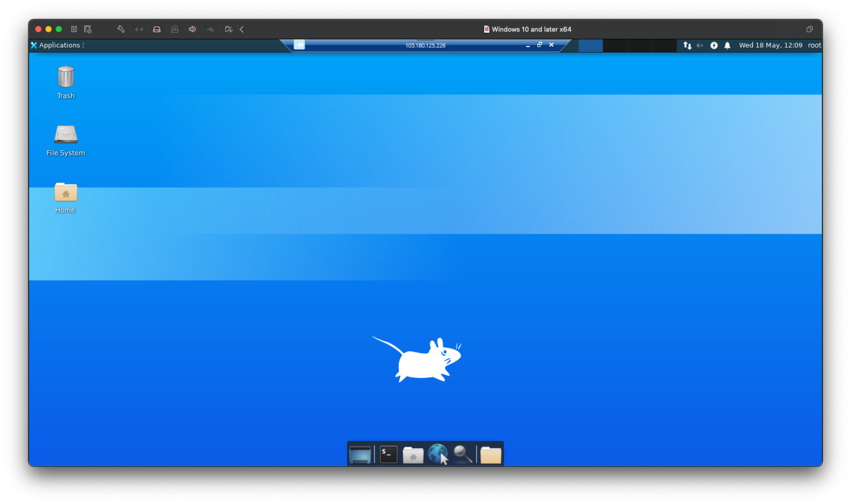The image size is (851, 504).
Task: Expand the directory menu folder in dock
Action: coord(490,454)
